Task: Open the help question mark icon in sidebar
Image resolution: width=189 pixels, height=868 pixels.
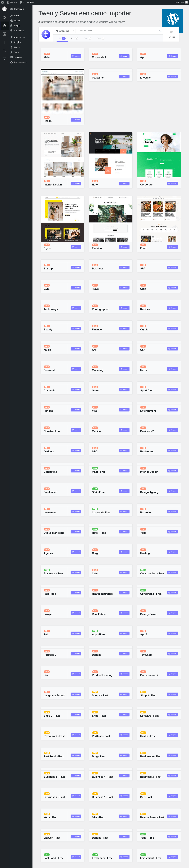Action: point(4,59)
